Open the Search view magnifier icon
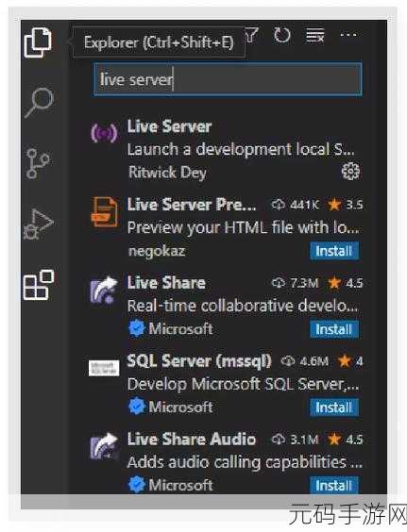 (39, 103)
